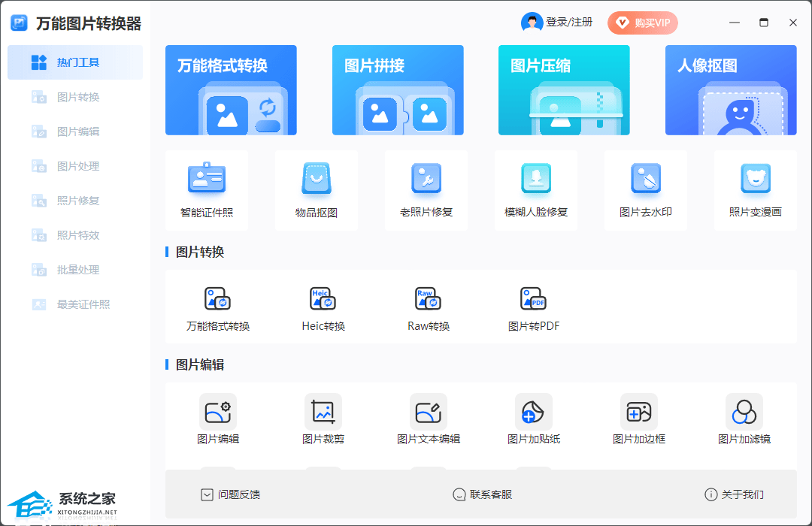Click the 购买VIP button
This screenshot has height=526, width=812.
click(x=643, y=23)
